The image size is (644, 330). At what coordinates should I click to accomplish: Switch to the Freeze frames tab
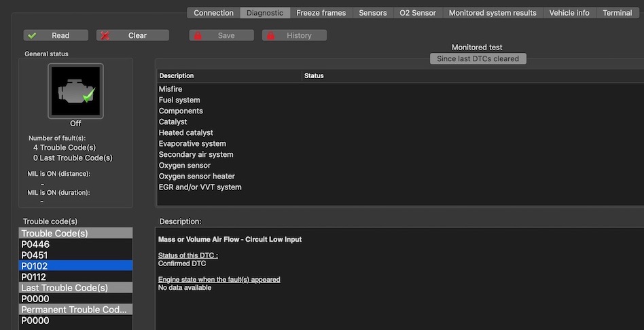(x=321, y=13)
